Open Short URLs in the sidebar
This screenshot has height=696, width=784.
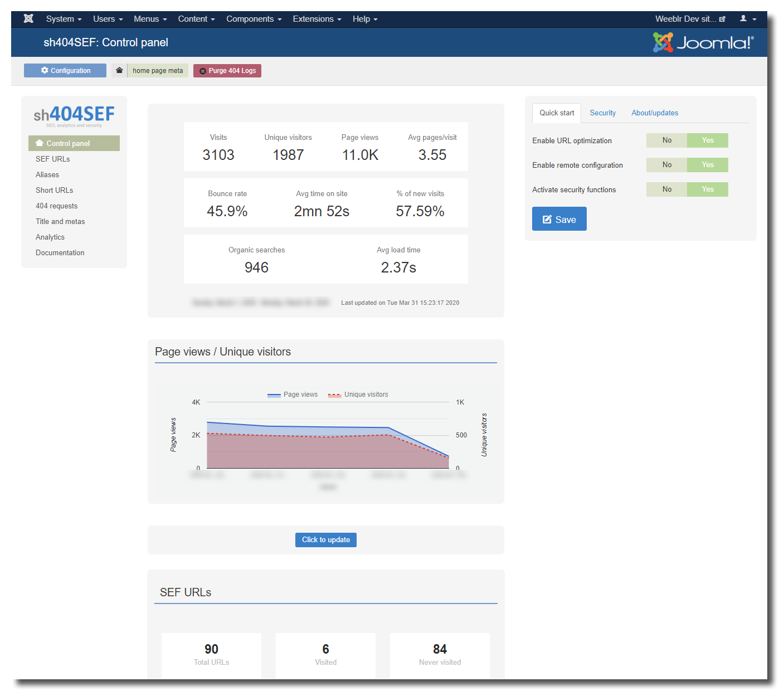coord(55,190)
